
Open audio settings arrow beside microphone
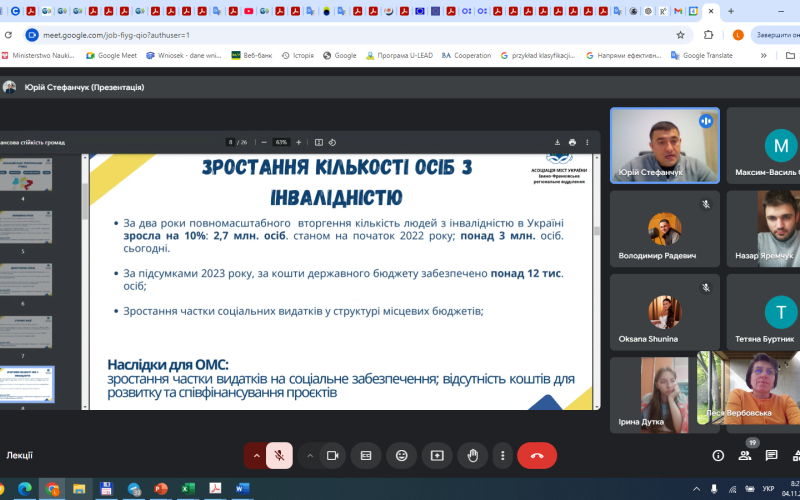256,456
